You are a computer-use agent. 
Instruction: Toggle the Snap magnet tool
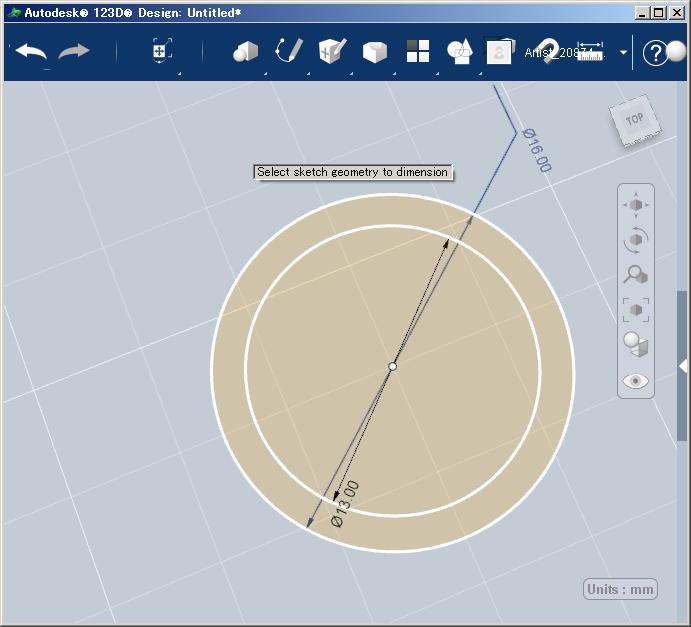pyautogui.click(x=547, y=51)
